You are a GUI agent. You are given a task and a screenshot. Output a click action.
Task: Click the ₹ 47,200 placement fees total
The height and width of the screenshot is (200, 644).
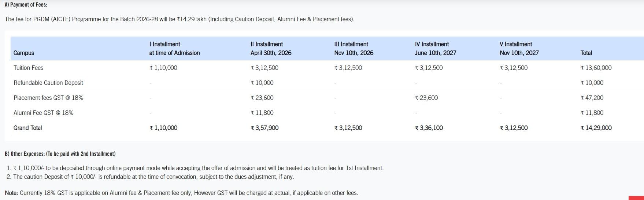pyautogui.click(x=592, y=98)
